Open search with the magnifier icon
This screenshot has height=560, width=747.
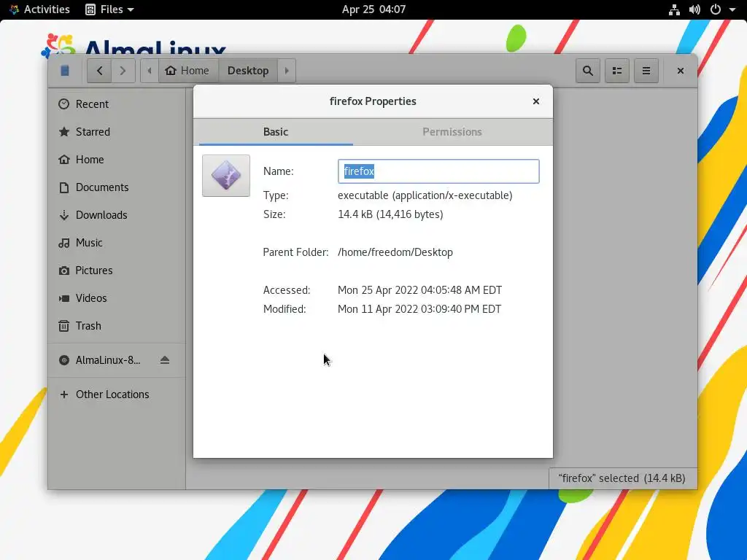click(x=588, y=71)
